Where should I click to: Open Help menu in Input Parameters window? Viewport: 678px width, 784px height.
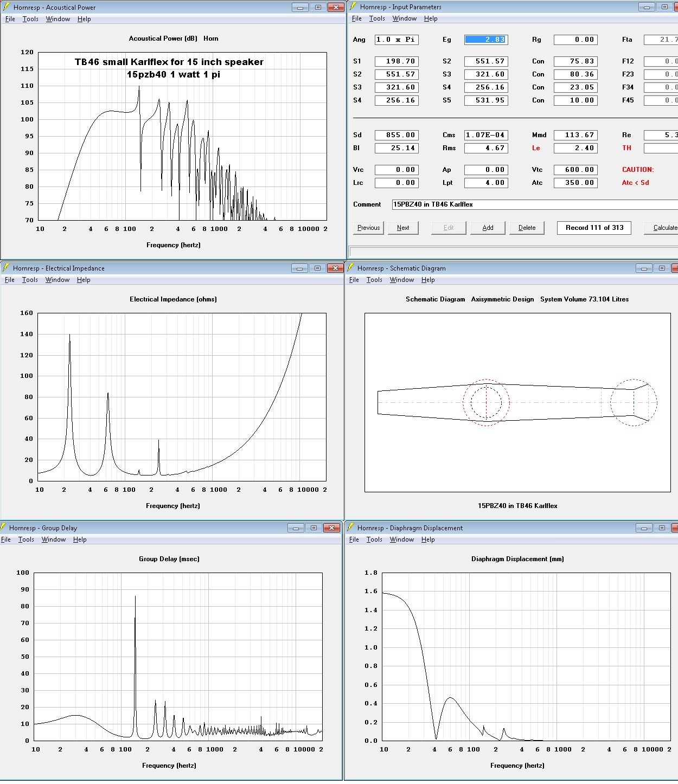pyautogui.click(x=431, y=18)
